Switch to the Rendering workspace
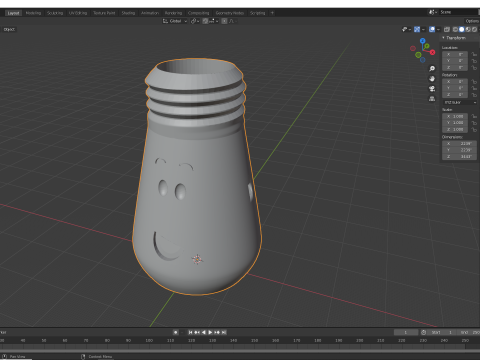This screenshot has width=480, height=360. pyautogui.click(x=173, y=13)
